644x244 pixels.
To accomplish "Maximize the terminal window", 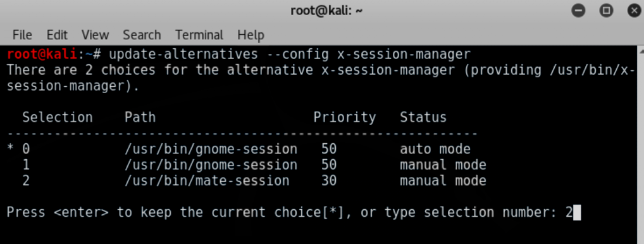I will pyautogui.click(x=606, y=11).
